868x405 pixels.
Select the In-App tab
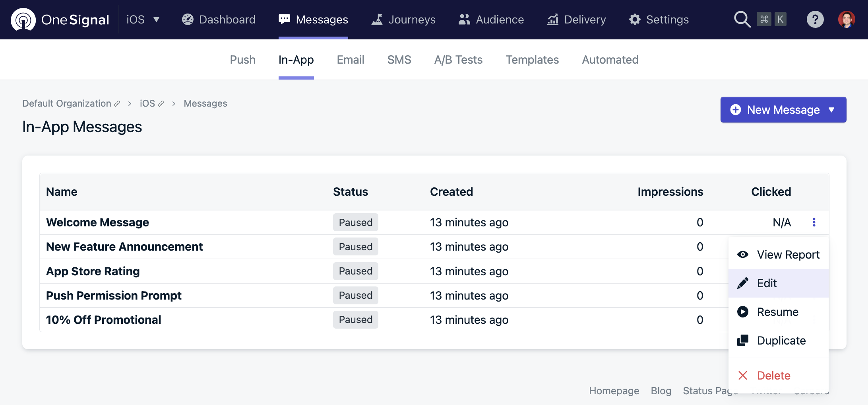click(296, 60)
